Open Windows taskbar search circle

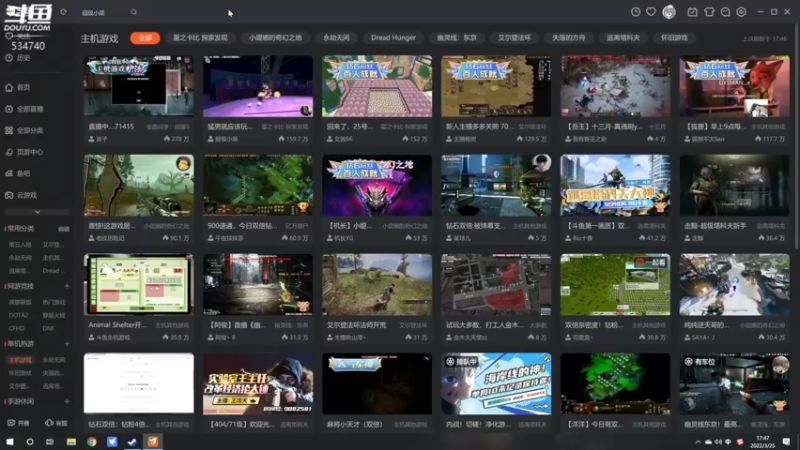tap(30, 441)
